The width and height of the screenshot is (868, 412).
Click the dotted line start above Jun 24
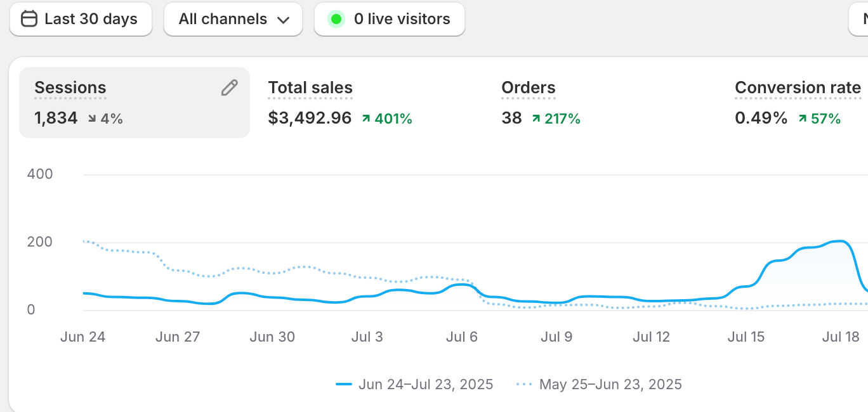(x=84, y=241)
